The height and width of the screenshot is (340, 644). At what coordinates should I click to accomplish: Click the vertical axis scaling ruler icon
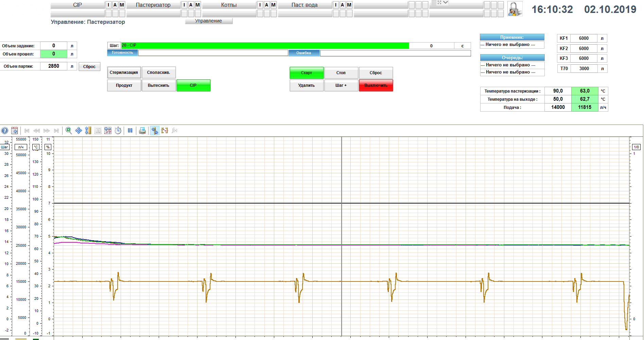pos(88,131)
